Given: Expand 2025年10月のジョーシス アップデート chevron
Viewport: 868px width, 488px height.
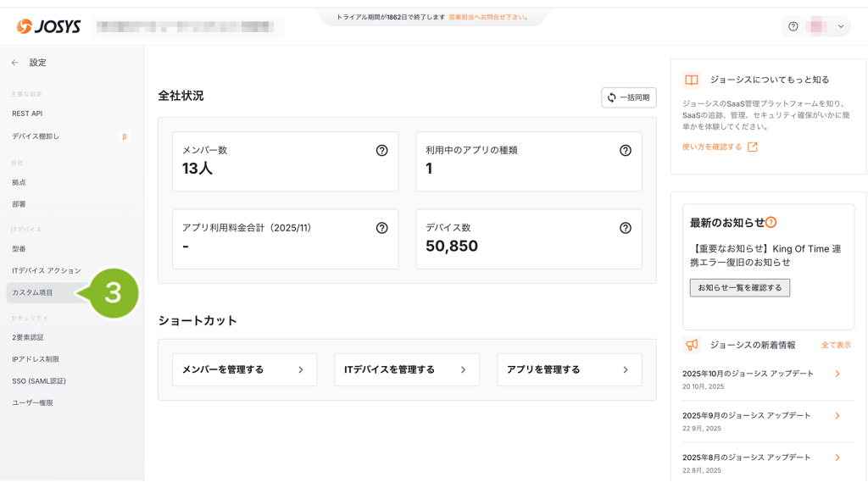Looking at the screenshot, I should click(x=837, y=374).
